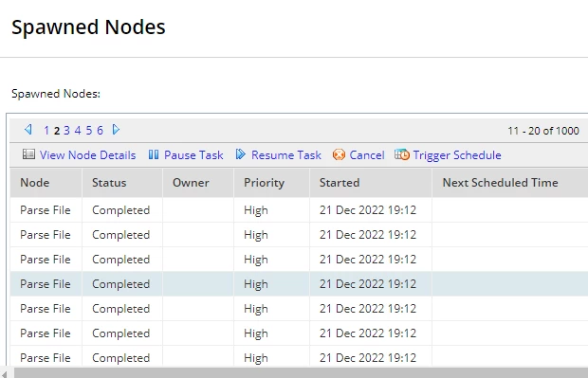This screenshot has width=588, height=378.
Task: Click the Started date in the first row
Action: pos(368,210)
